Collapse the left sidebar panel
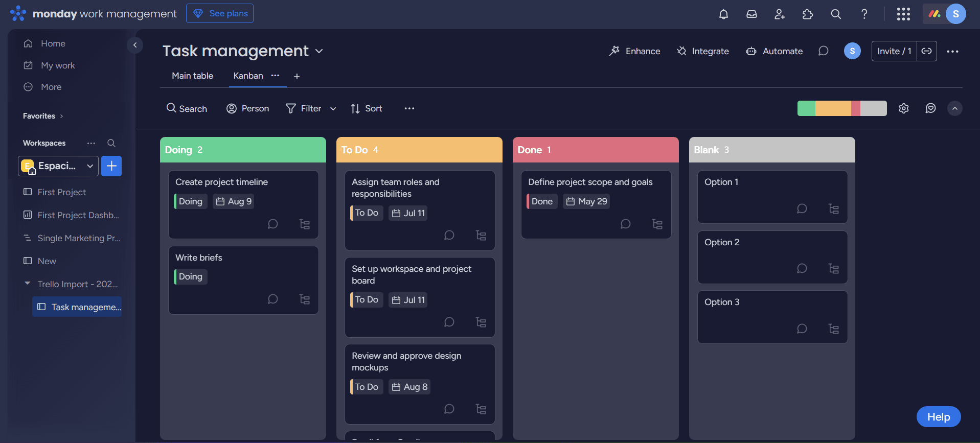980x443 pixels. click(135, 45)
